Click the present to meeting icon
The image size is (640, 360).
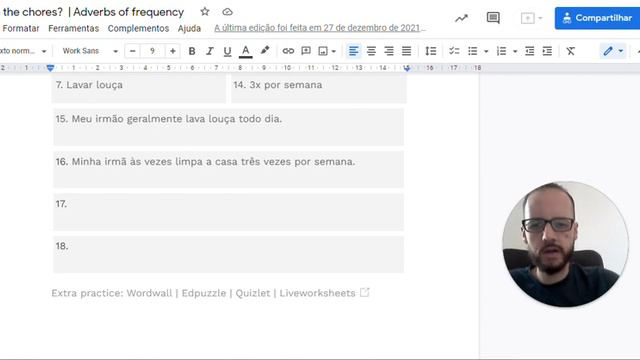click(x=527, y=18)
